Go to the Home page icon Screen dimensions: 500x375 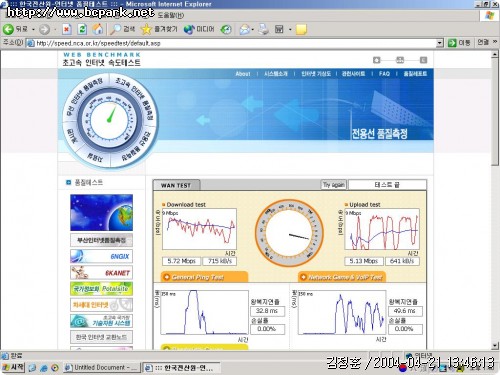(98, 29)
